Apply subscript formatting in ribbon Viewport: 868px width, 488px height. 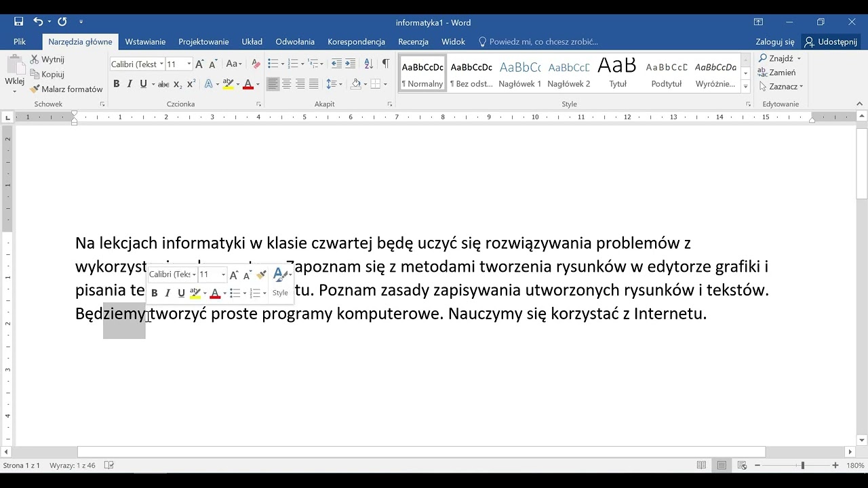click(x=178, y=85)
